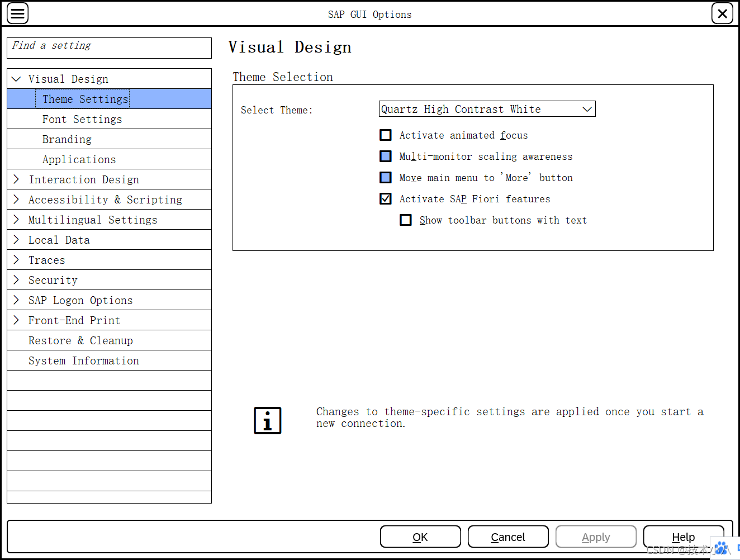Open System Information
Screen dimensions: 740x560
pos(84,360)
